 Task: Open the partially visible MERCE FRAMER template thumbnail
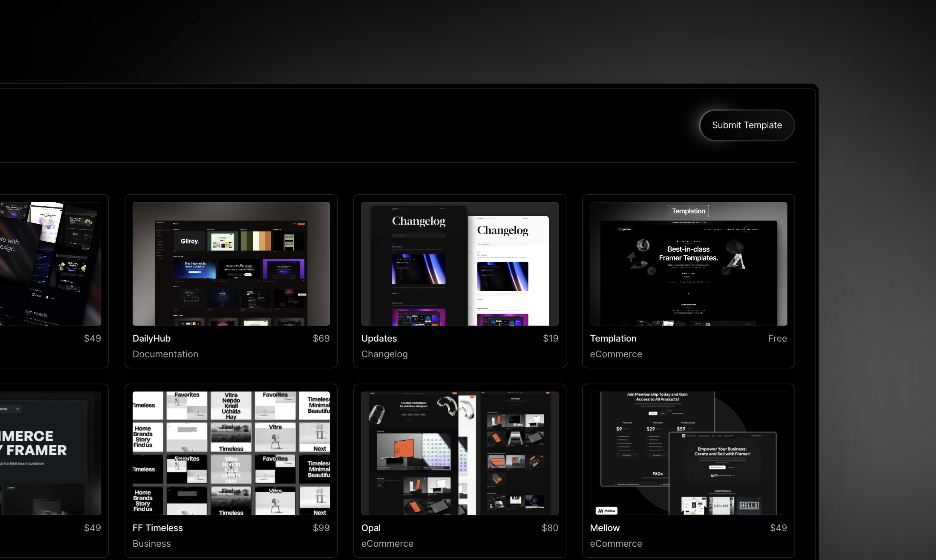point(50,453)
